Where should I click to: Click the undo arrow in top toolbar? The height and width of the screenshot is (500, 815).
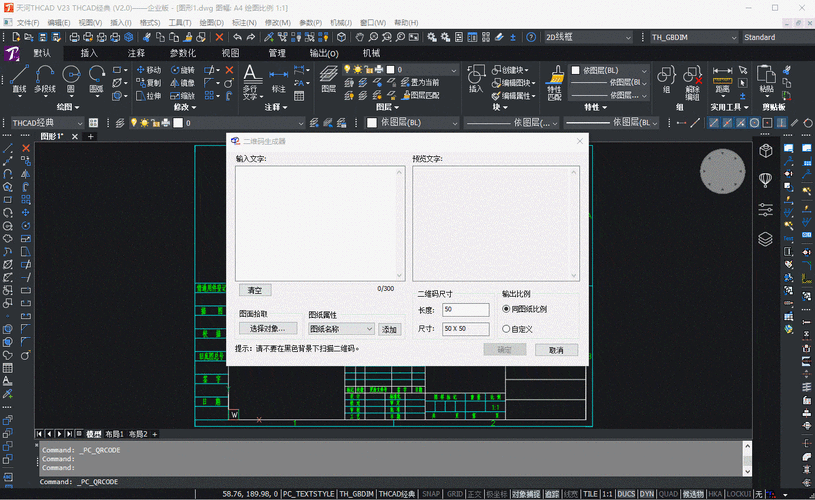click(238, 37)
